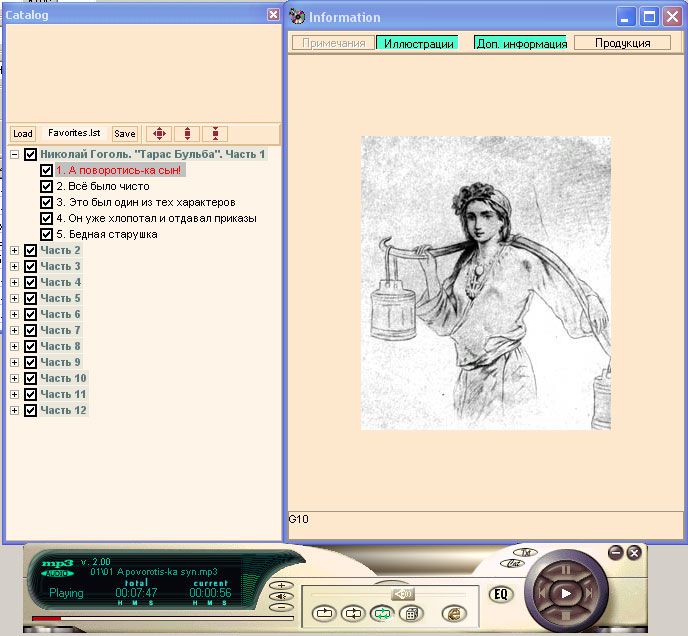
Task: Click the Load button in Catalog
Action: coord(22,134)
